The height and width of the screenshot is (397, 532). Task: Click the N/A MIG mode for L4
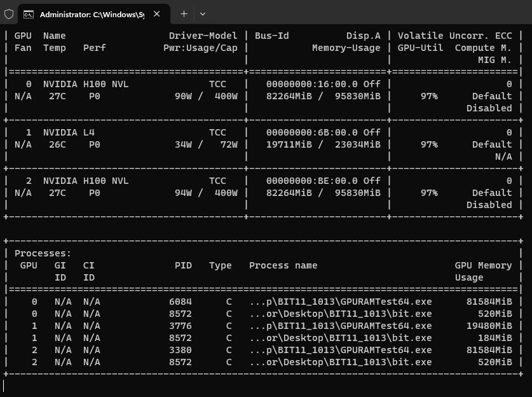click(x=503, y=157)
